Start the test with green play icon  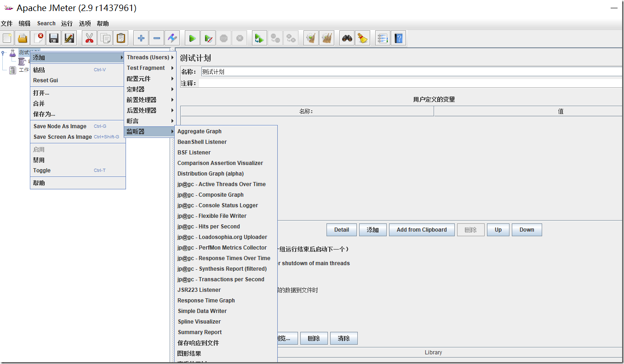(193, 38)
